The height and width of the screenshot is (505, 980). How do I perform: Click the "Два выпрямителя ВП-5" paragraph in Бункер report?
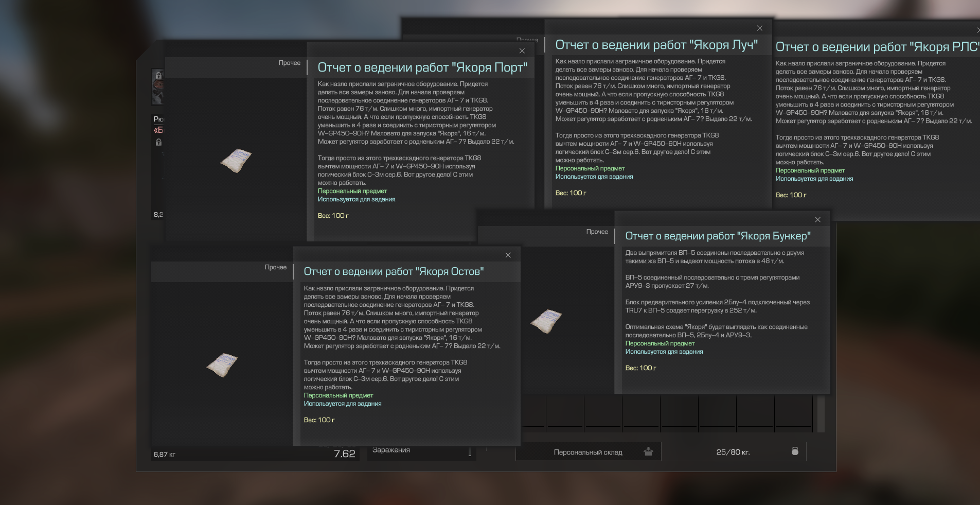715,257
